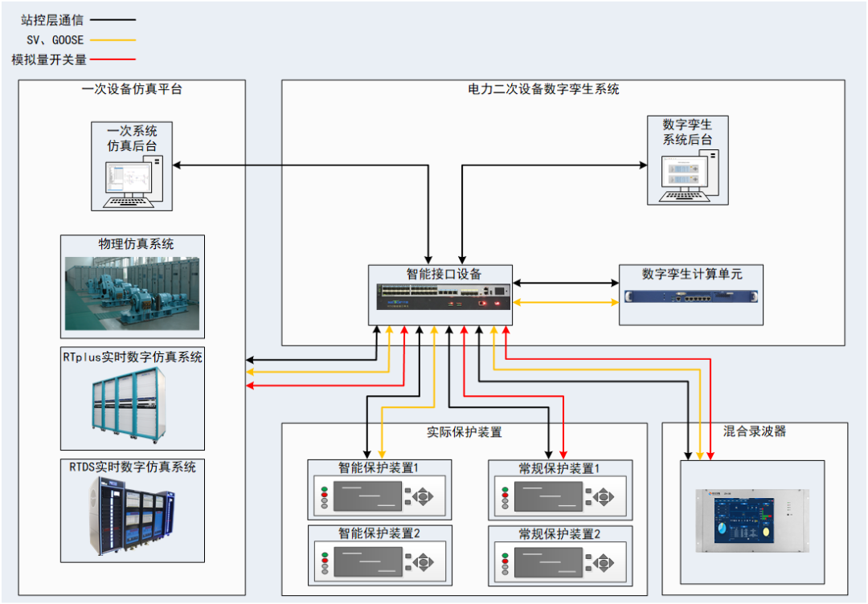Click the 一次系统仿真后台 computer icon

click(133, 182)
